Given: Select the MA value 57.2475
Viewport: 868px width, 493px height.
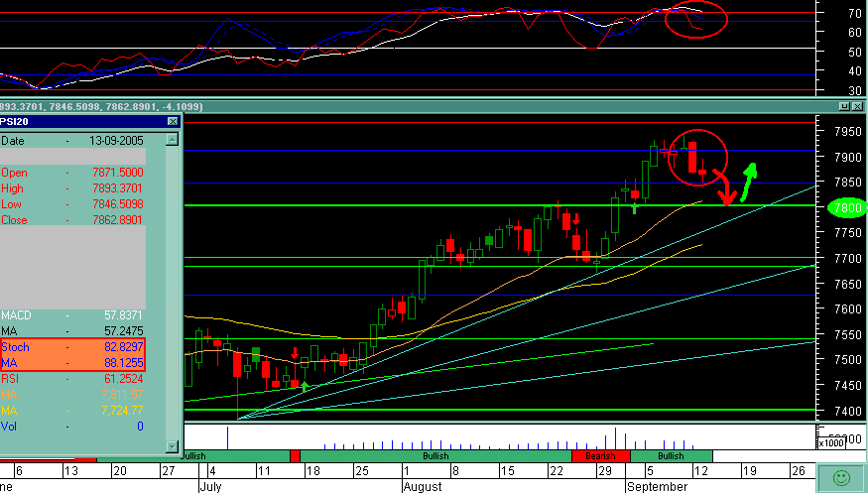Looking at the screenshot, I should (123, 331).
